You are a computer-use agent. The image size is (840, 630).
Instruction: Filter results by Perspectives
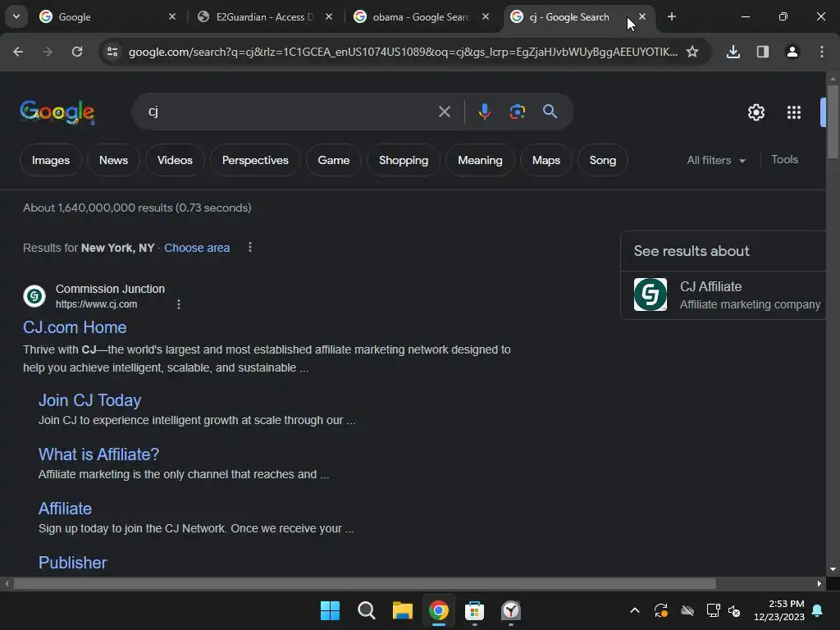point(255,160)
